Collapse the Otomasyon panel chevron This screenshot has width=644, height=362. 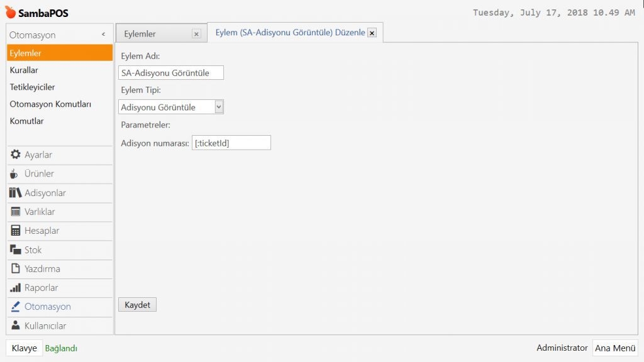(x=103, y=35)
